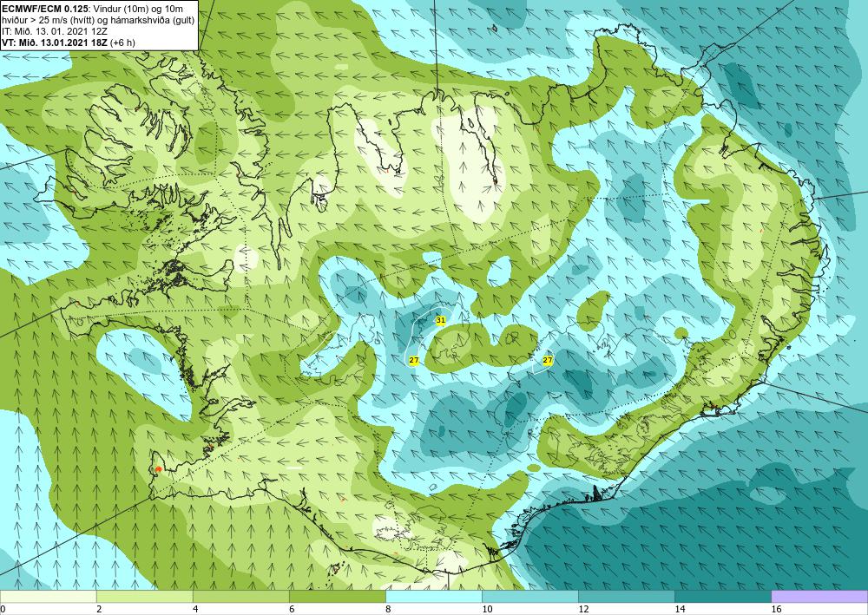Click the 'VT: Mið. 13.01.2021 18Z' line
This screenshot has height=615, width=868.
coord(56,43)
